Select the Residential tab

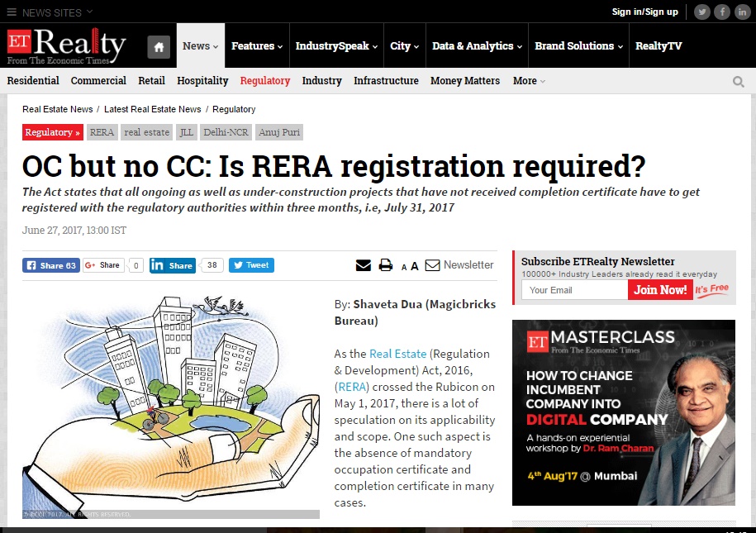tap(33, 81)
